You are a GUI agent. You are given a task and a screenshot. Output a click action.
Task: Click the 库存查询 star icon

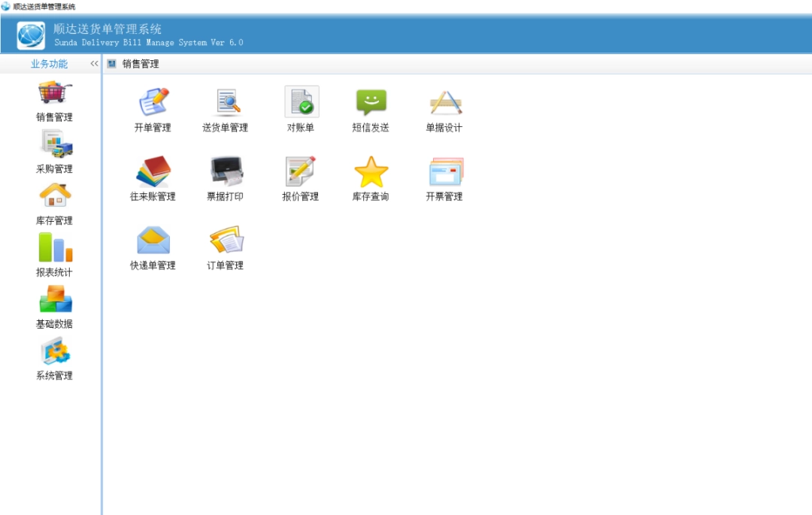coord(371,172)
